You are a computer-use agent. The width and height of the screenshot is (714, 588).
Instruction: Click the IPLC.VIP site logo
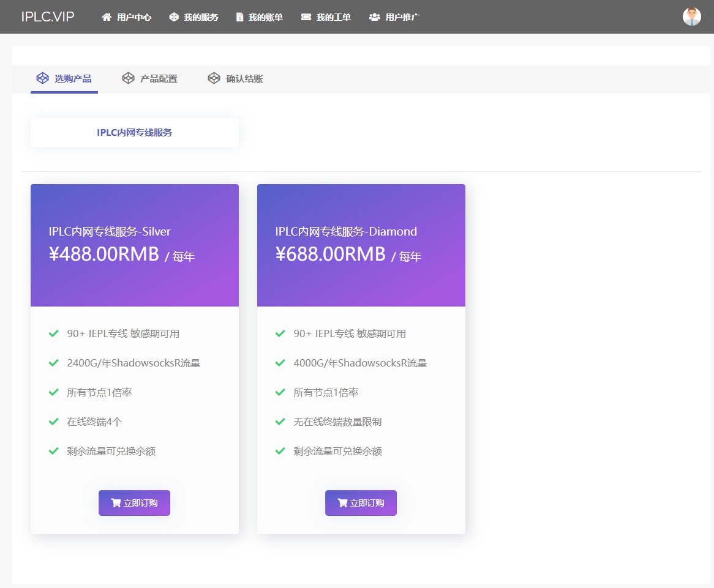(x=48, y=17)
